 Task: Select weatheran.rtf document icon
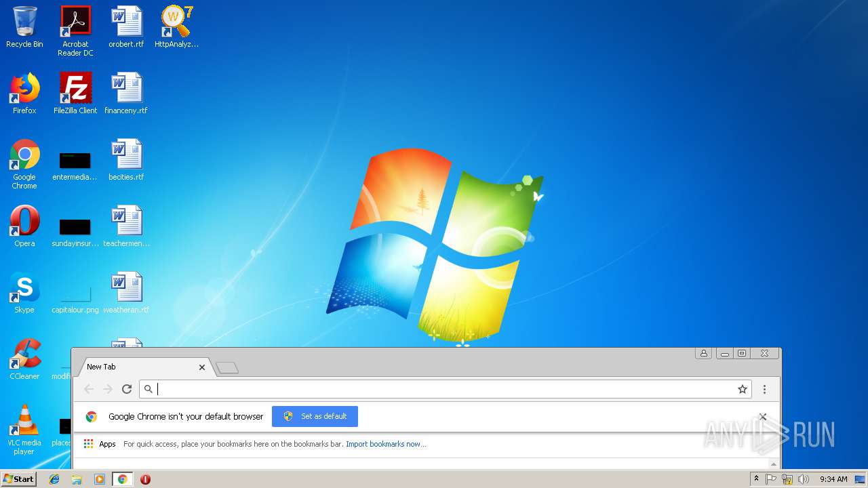click(126, 293)
